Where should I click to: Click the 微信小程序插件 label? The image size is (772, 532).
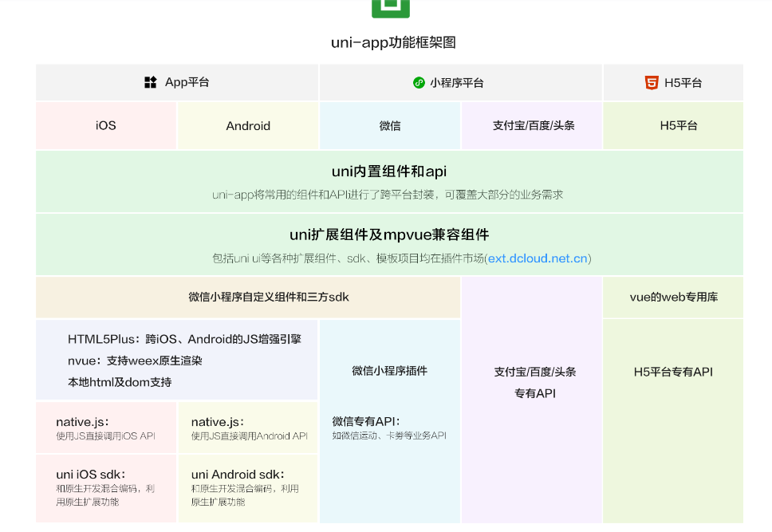[389, 371]
